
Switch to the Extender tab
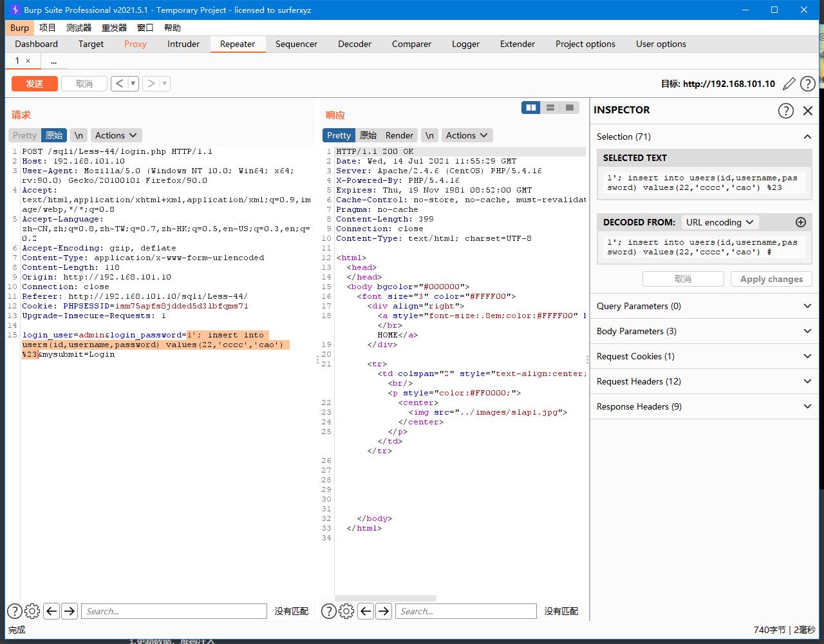pyautogui.click(x=518, y=44)
